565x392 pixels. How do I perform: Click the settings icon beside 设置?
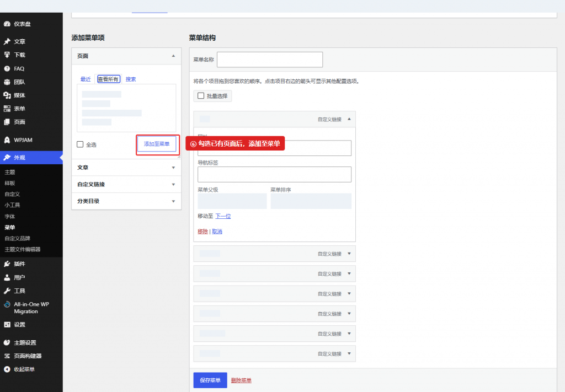[7, 324]
